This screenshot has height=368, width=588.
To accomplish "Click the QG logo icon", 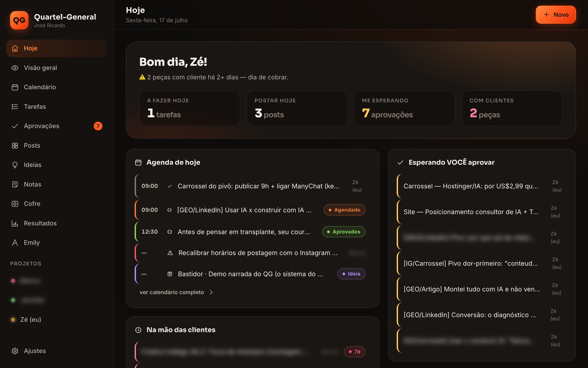I will click(x=19, y=20).
